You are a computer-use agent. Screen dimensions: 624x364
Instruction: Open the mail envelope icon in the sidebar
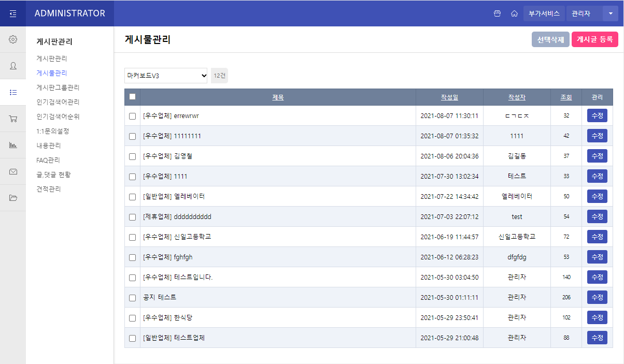(x=13, y=171)
